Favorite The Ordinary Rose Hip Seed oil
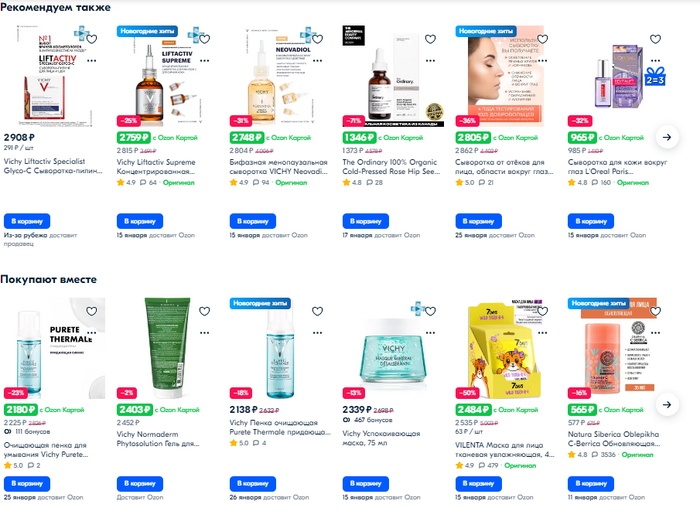The width and height of the screenshot is (700, 518). click(x=430, y=39)
